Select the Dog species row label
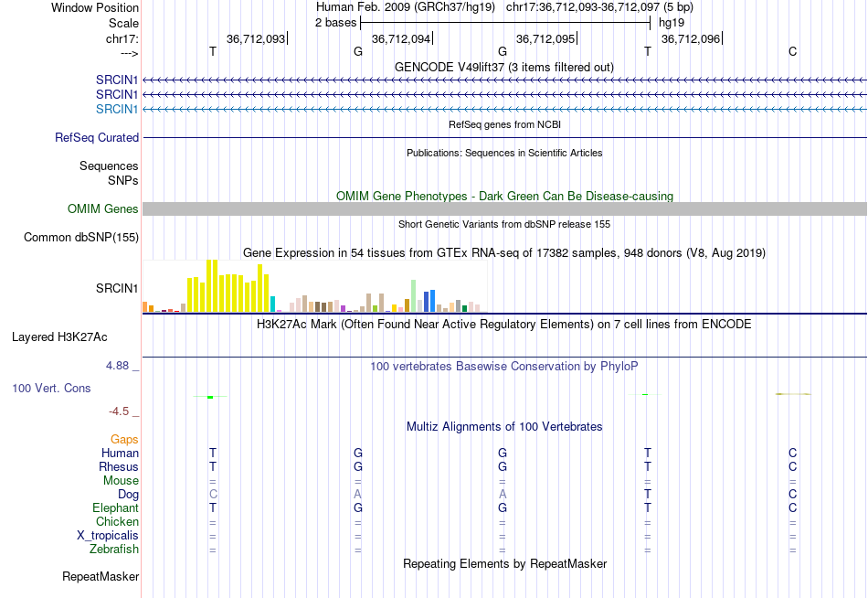 (x=129, y=495)
